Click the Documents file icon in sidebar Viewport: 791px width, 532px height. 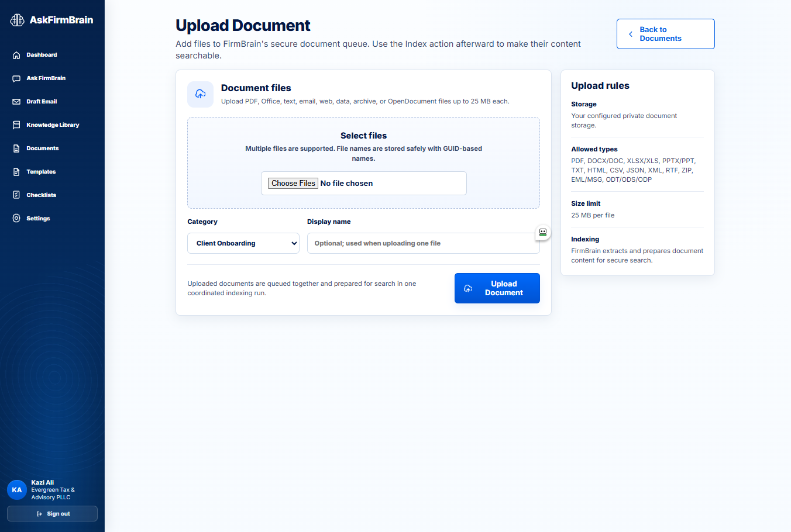tap(16, 148)
